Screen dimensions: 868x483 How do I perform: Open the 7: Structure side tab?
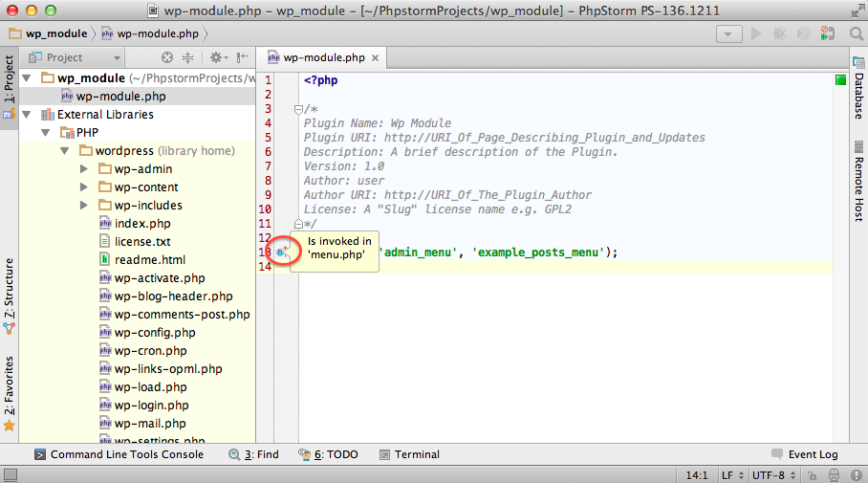[10, 296]
